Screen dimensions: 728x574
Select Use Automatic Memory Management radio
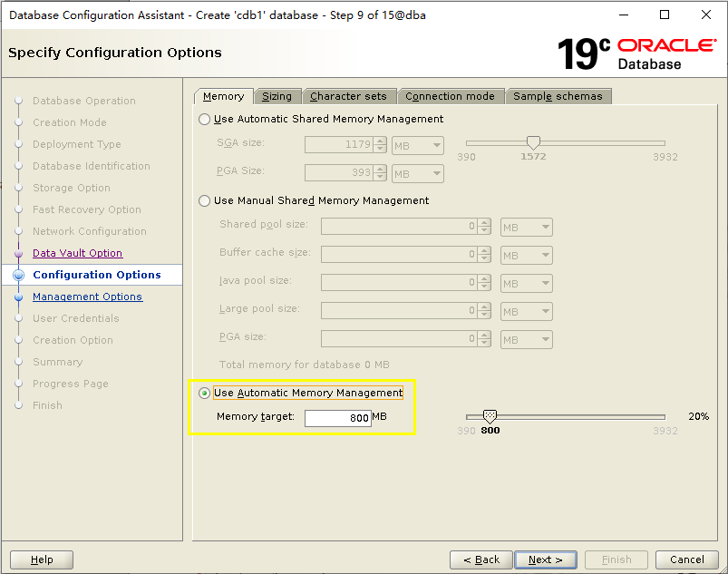pyautogui.click(x=204, y=393)
